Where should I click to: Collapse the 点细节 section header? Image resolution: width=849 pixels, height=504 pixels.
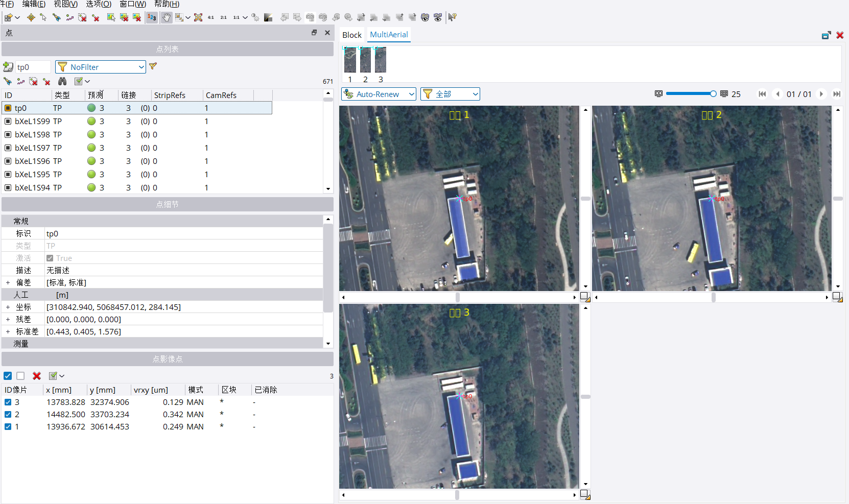(168, 204)
